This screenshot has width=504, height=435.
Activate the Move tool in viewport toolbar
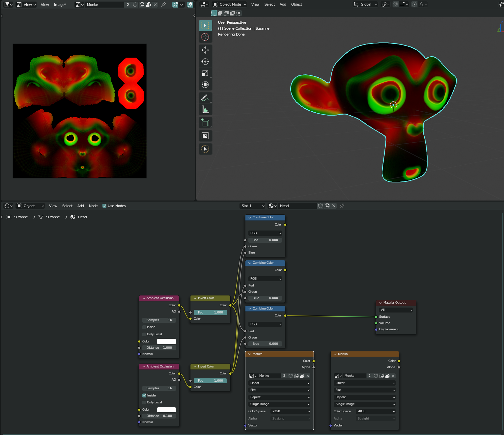pos(205,50)
